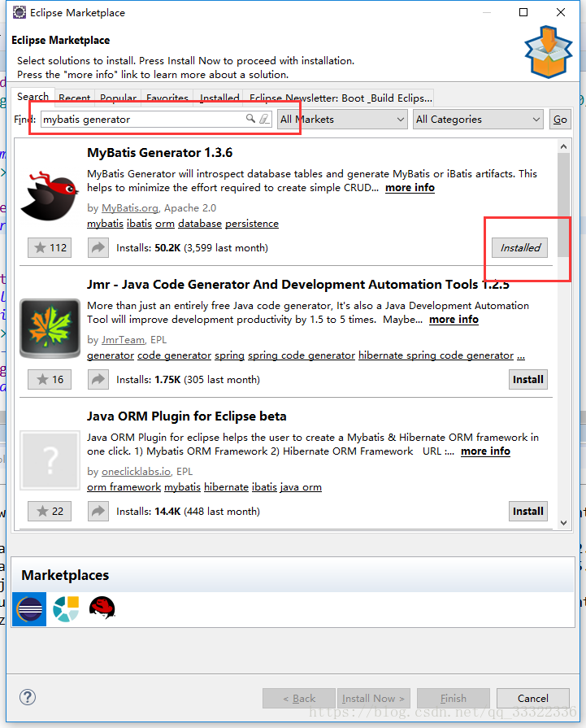Select the second marketplace icon with teal swirl

click(x=66, y=609)
